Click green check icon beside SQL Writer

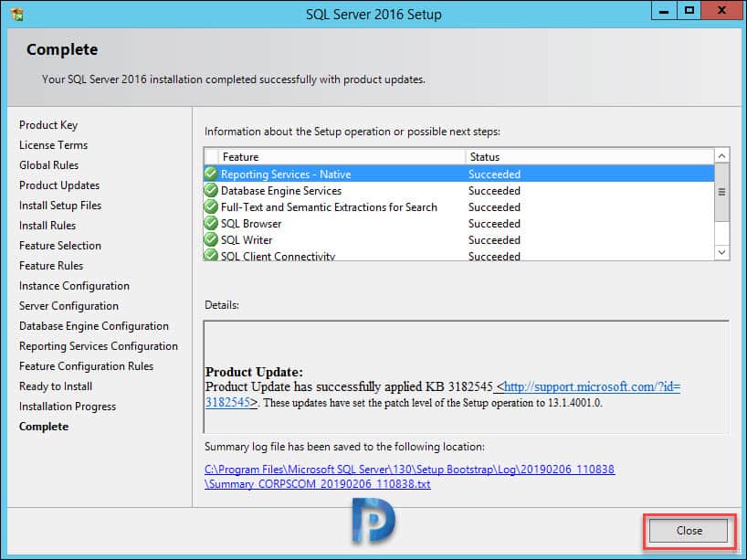[211, 239]
